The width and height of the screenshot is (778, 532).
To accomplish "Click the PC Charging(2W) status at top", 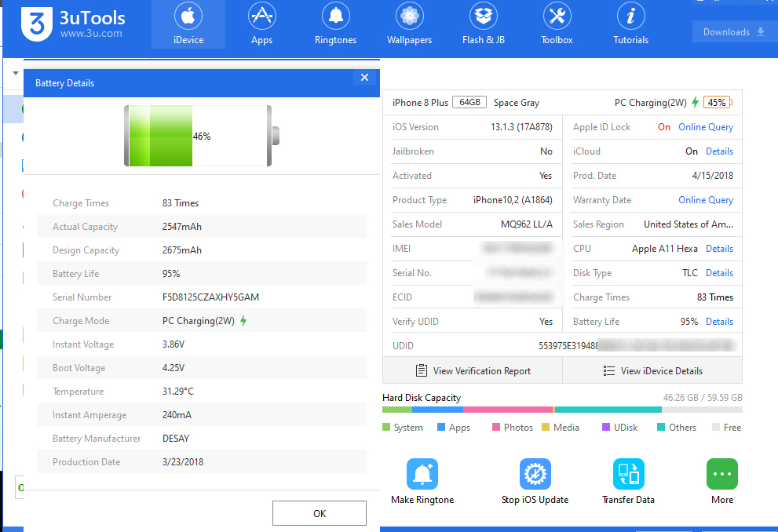I will click(651, 103).
